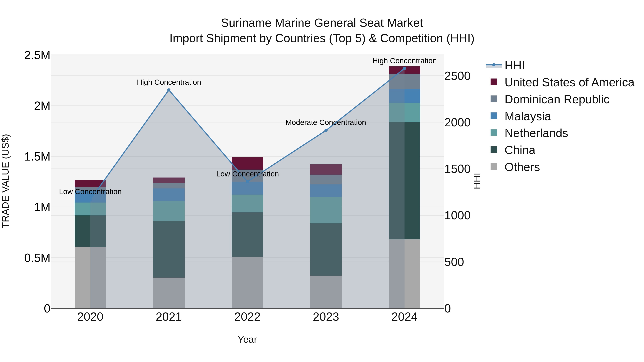This screenshot has height=362, width=644.
Task: Toggle United States of America legend entry
Action: coord(562,82)
